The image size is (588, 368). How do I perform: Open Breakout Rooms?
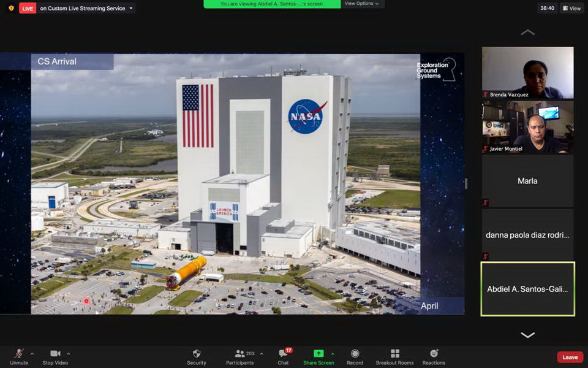click(x=394, y=356)
